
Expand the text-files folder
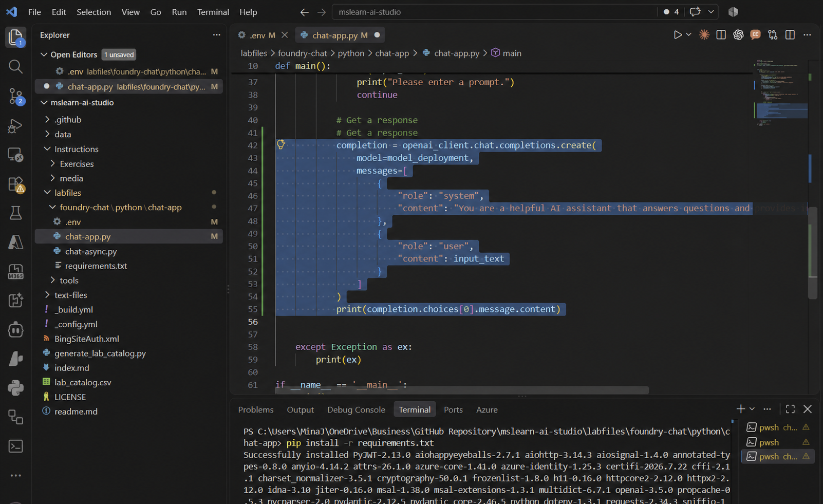tap(47, 295)
